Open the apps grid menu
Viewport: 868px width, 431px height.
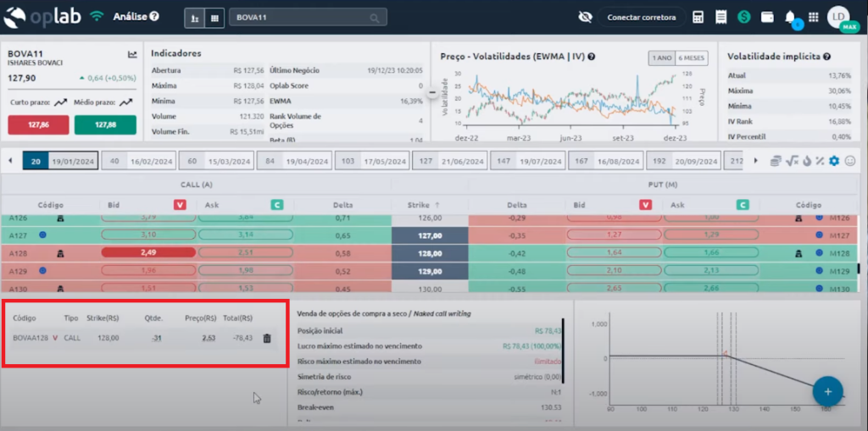[x=813, y=17]
